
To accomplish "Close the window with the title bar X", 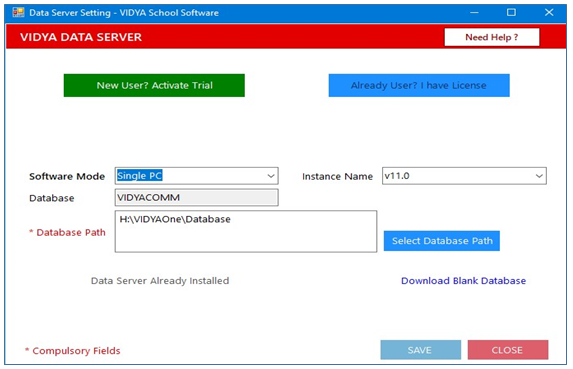I will point(549,12).
